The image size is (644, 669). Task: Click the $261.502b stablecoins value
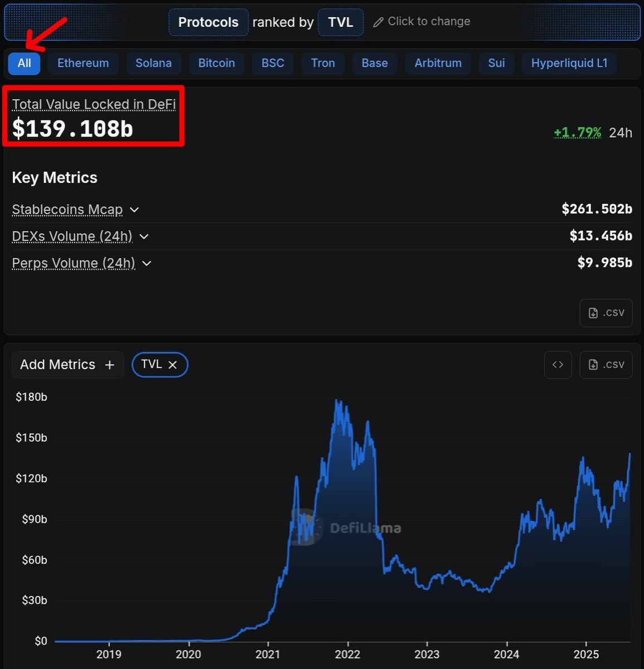[597, 209]
